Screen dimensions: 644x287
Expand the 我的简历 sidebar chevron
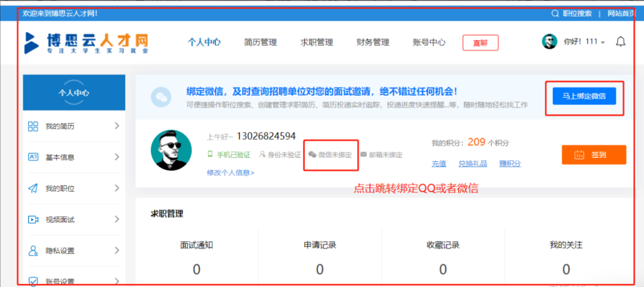tap(116, 126)
